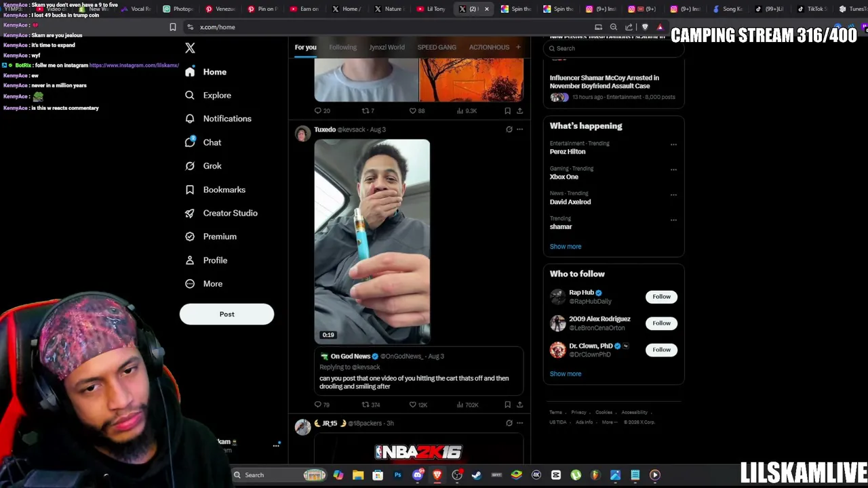Like the Tuxedo post with 12K likes
Image resolution: width=868 pixels, height=488 pixels.
tap(418, 405)
